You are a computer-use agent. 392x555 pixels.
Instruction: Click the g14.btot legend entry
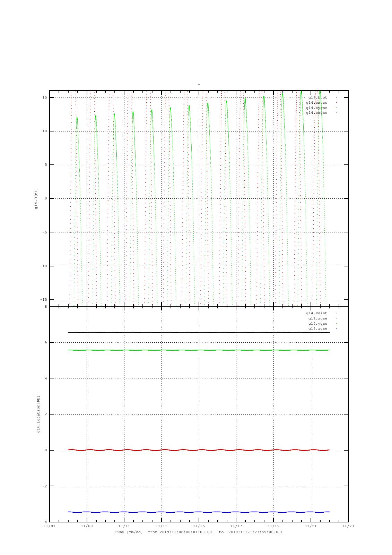(317, 97)
